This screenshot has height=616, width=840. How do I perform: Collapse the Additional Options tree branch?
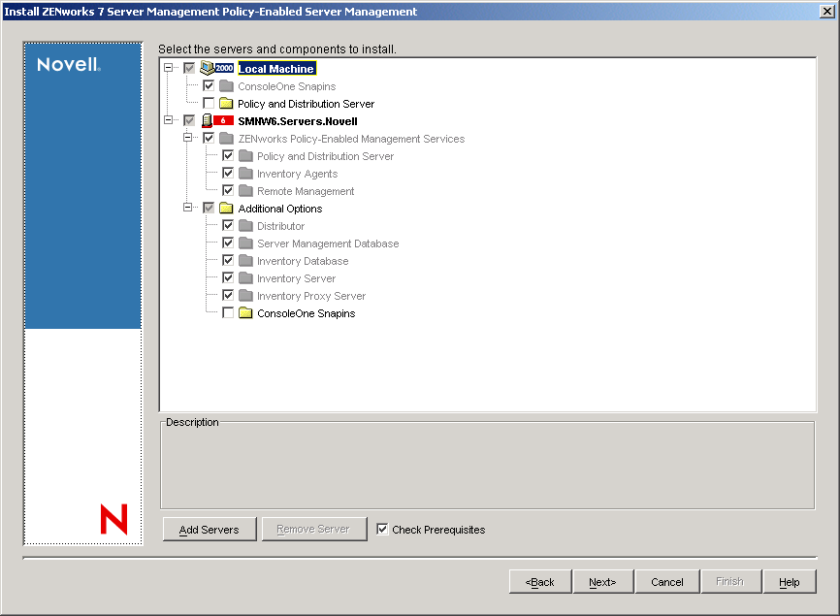click(x=189, y=209)
